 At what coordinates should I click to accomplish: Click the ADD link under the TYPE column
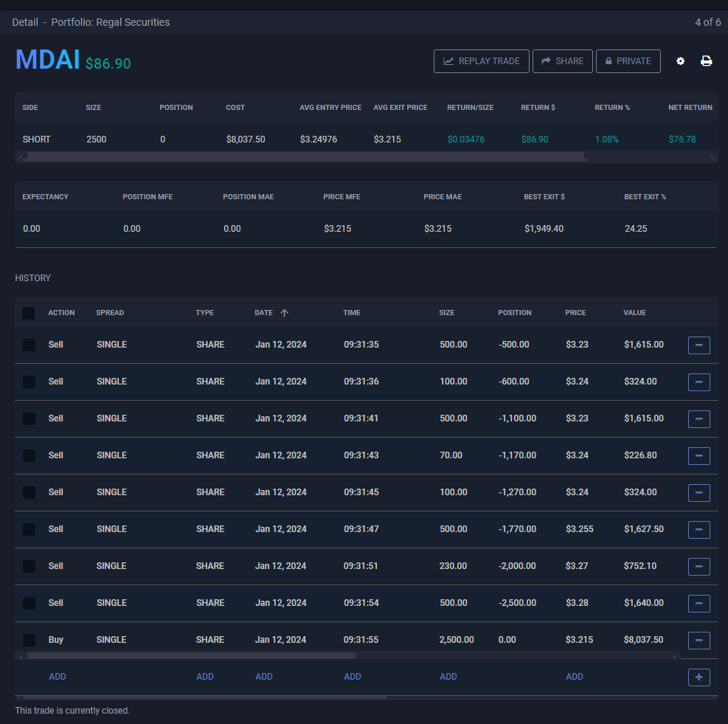tap(205, 677)
